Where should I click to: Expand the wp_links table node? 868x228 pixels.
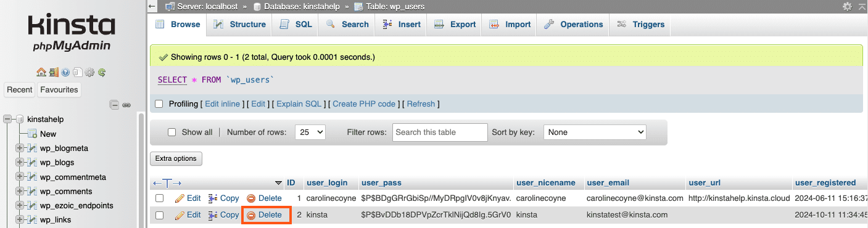pyautogui.click(x=20, y=219)
